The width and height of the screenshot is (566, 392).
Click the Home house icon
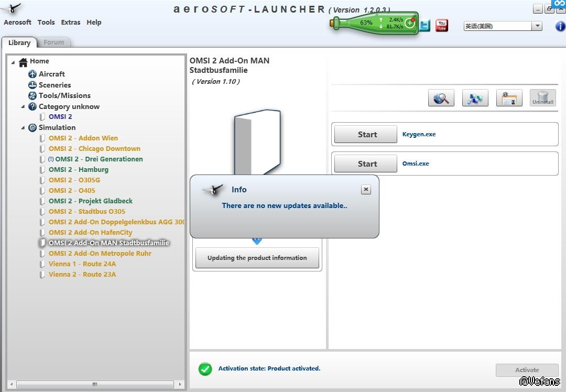[x=23, y=62]
